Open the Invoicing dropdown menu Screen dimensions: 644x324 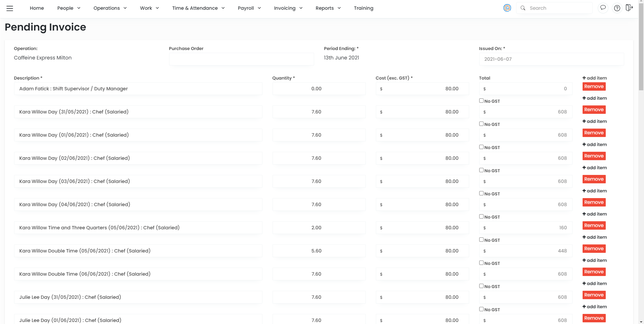(288, 8)
